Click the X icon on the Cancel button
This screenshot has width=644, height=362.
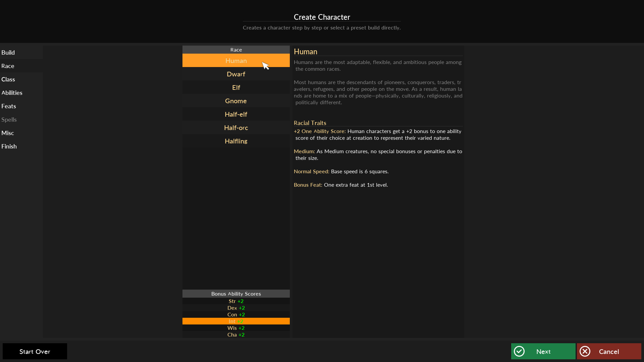pyautogui.click(x=585, y=351)
